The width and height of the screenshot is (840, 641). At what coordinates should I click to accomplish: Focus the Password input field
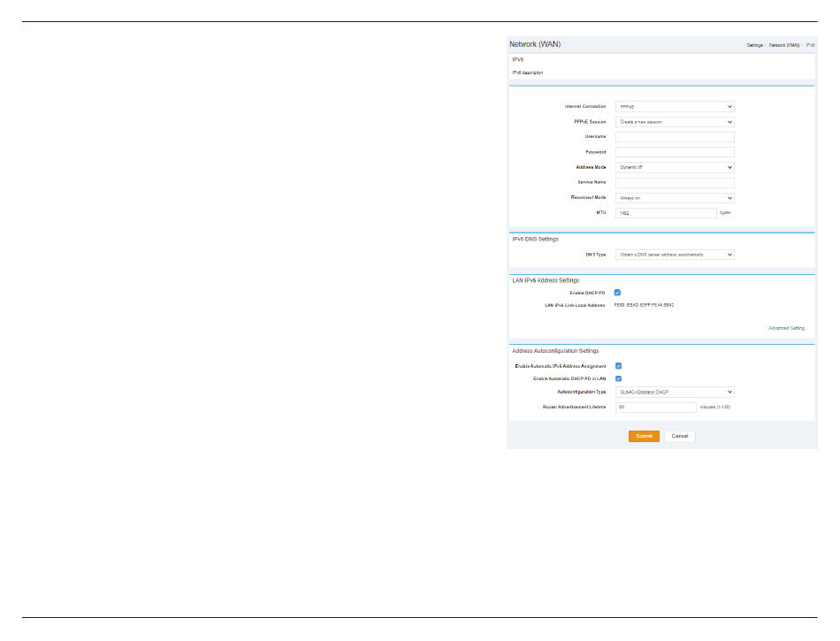675,152
